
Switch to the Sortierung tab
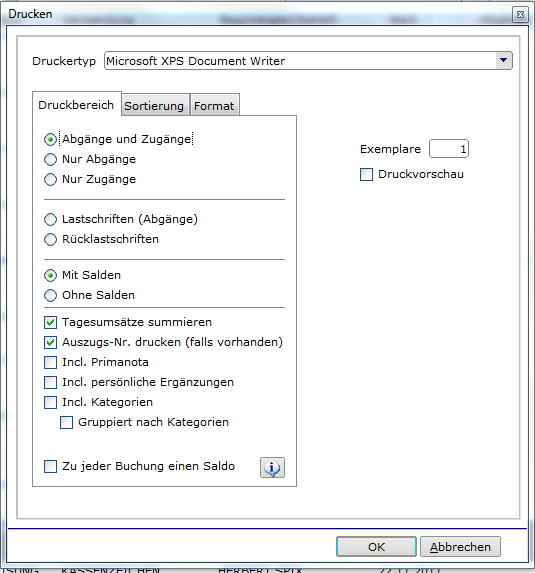pos(154,106)
